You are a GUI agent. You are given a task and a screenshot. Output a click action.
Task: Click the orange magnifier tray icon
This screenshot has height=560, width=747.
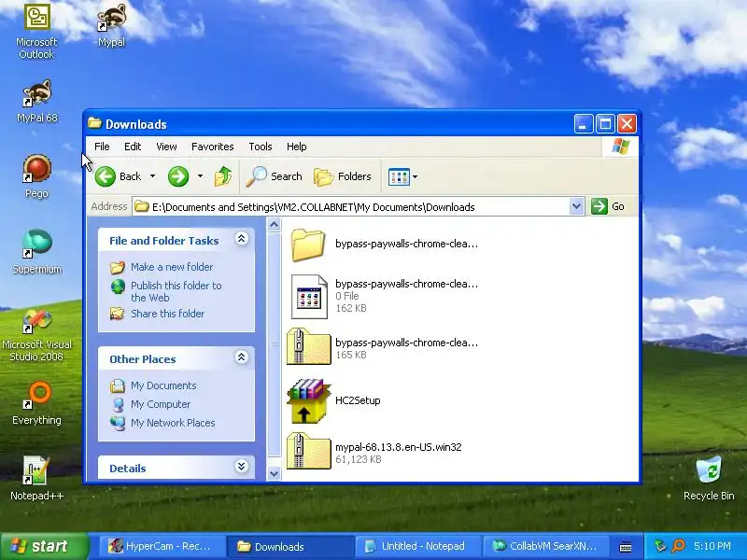pyautogui.click(x=678, y=546)
